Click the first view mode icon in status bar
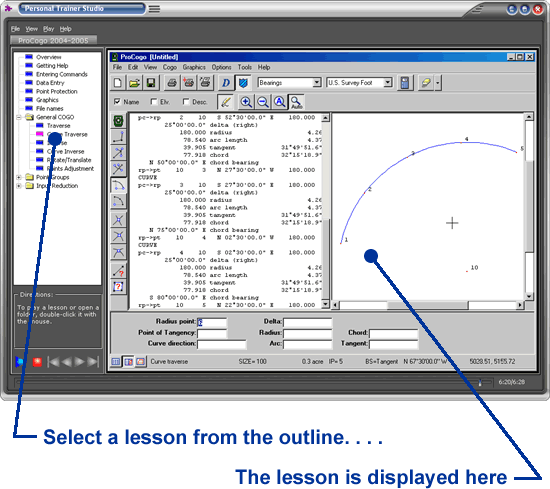Viewport: 550px width, 489px height. coord(115,361)
